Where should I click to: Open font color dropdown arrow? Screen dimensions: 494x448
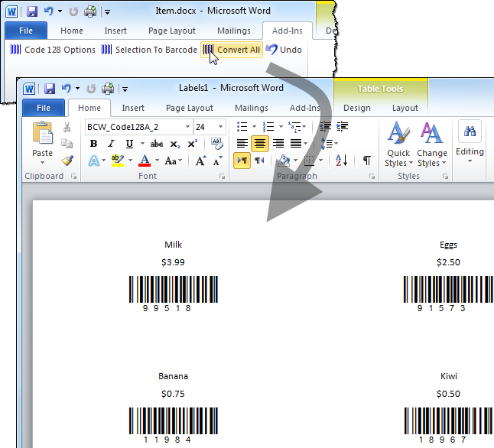[157, 161]
